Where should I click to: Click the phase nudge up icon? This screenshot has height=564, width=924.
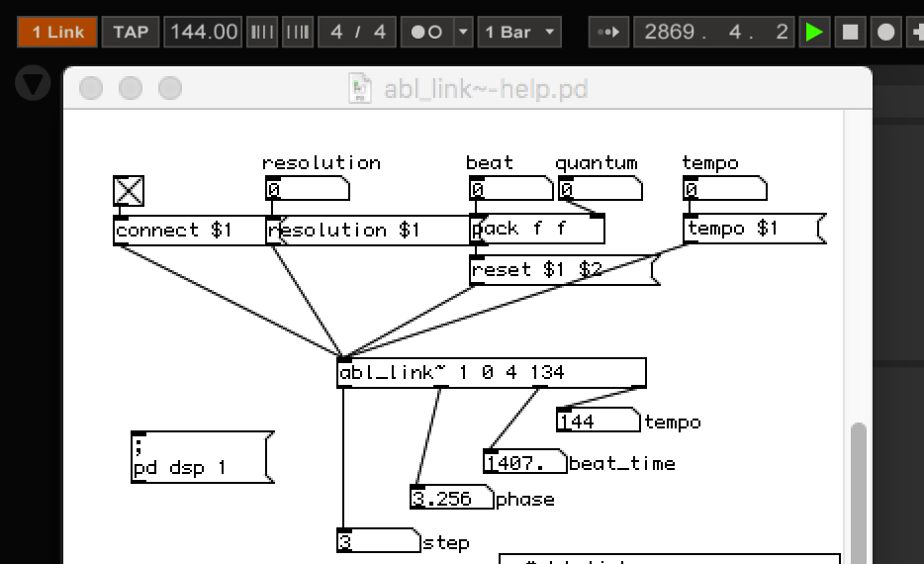pos(298,32)
